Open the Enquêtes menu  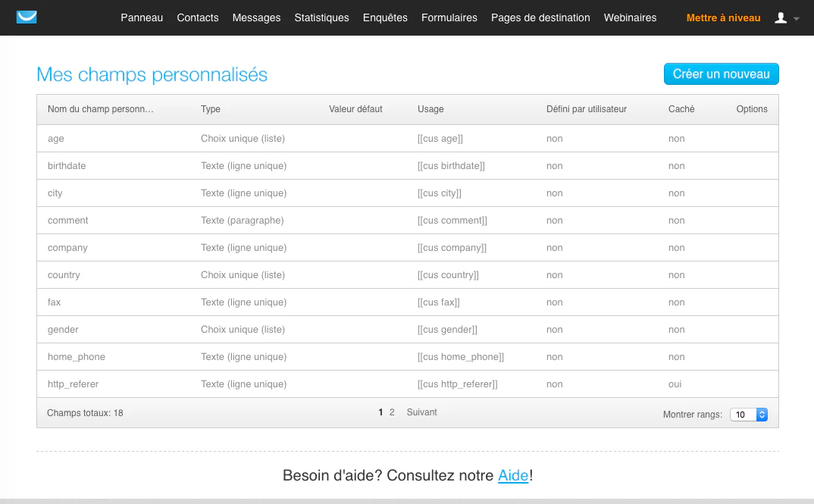click(x=385, y=17)
